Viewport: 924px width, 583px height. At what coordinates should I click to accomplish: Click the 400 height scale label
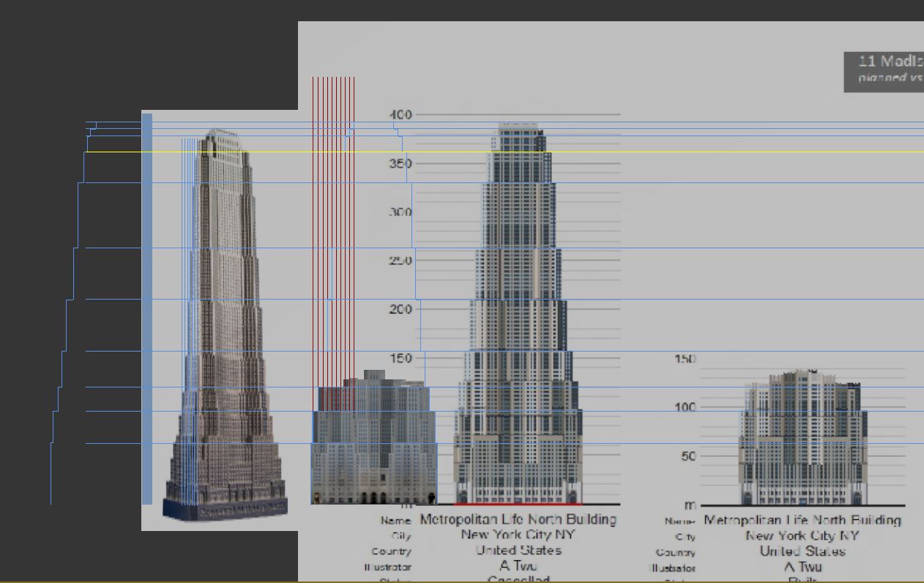pyautogui.click(x=401, y=115)
